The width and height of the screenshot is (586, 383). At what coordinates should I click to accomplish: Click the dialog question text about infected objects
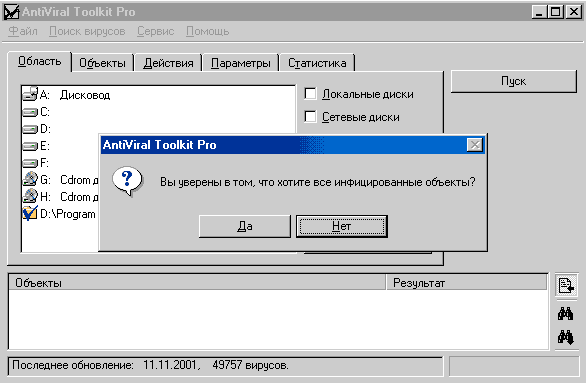[318, 182]
